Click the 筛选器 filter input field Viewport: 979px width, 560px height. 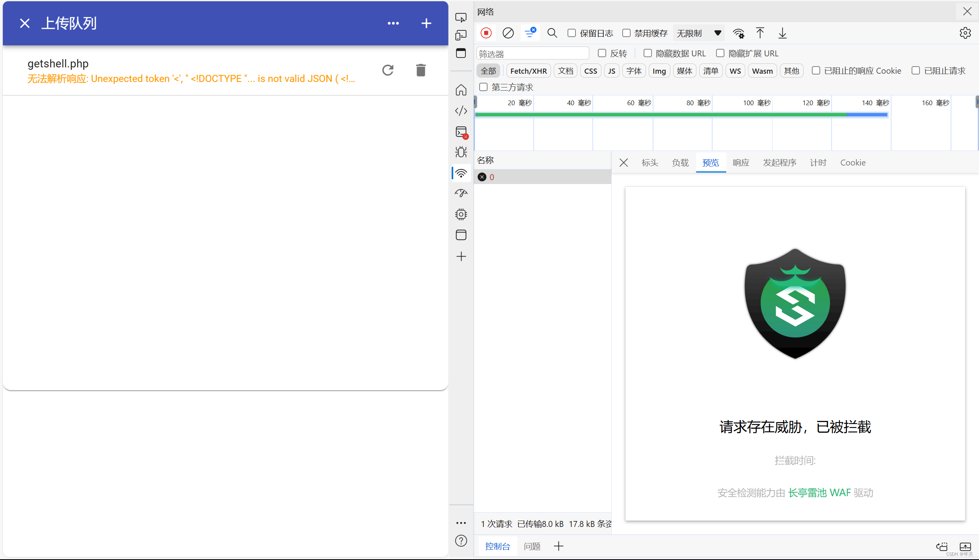click(532, 54)
